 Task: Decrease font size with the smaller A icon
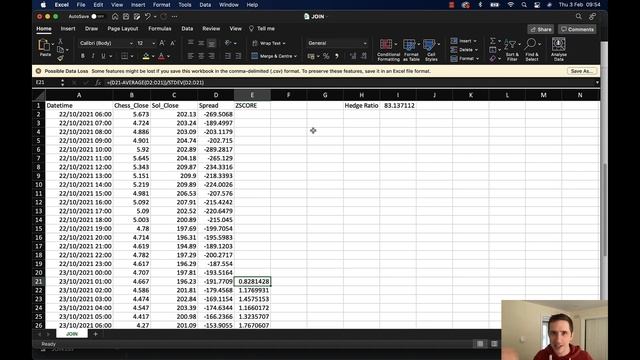click(172, 43)
